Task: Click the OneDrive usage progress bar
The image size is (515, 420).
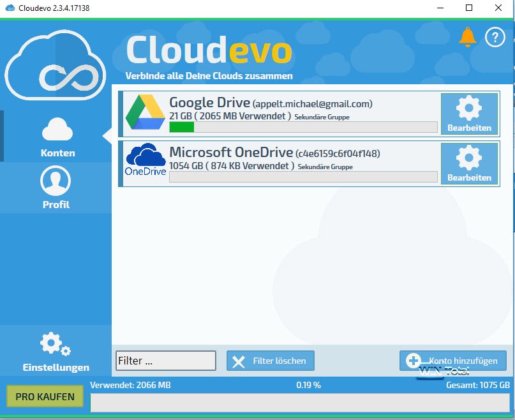Action: click(x=303, y=177)
